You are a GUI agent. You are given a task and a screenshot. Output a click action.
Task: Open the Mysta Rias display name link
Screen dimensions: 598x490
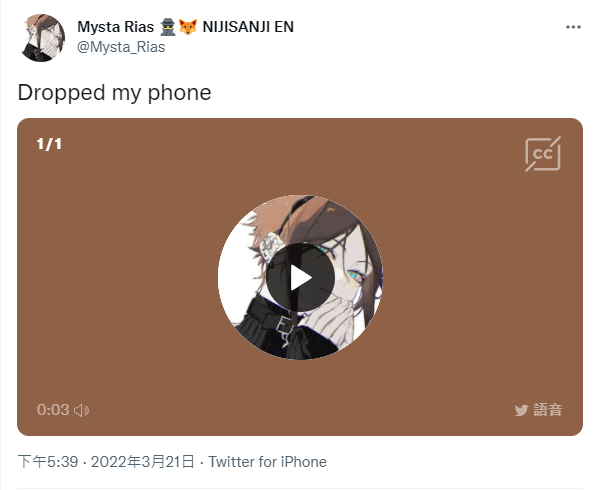click(116, 27)
